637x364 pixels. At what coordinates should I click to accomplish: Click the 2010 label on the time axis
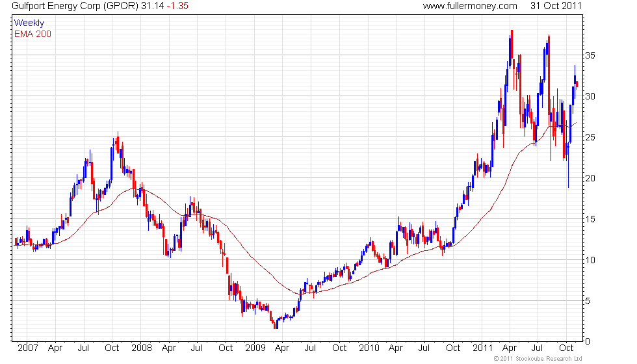pyautogui.click(x=369, y=348)
